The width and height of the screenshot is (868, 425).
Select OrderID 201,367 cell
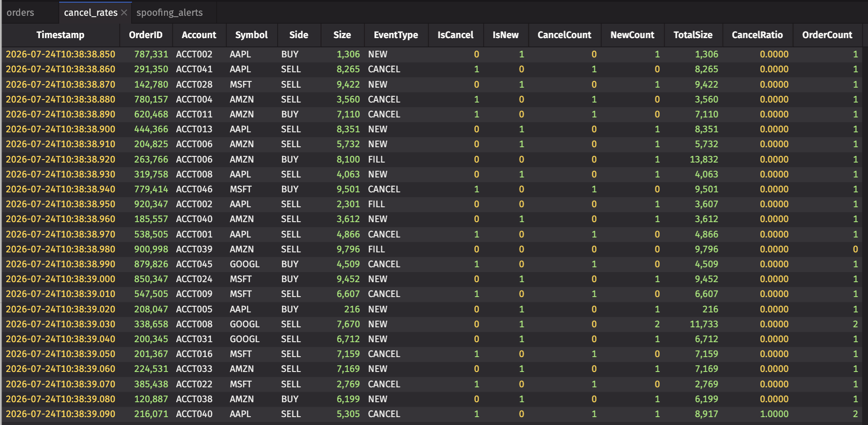click(x=146, y=354)
